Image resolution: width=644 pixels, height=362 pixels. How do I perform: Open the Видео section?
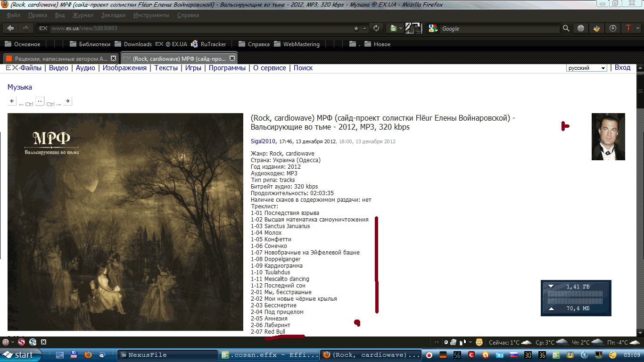click(x=59, y=68)
